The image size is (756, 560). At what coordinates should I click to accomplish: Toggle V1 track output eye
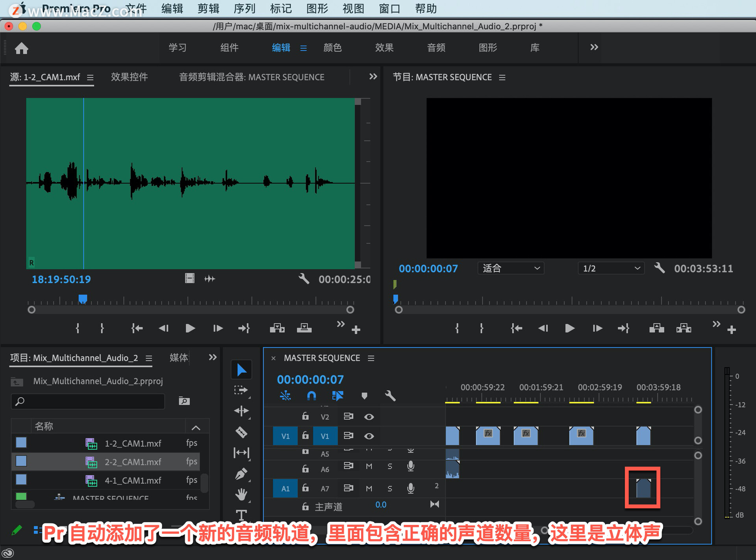pos(369,436)
